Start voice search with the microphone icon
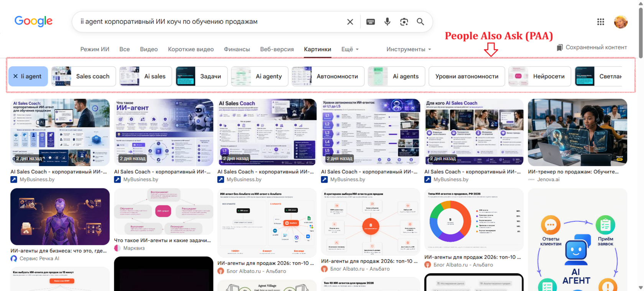The image size is (644, 291). tap(387, 22)
